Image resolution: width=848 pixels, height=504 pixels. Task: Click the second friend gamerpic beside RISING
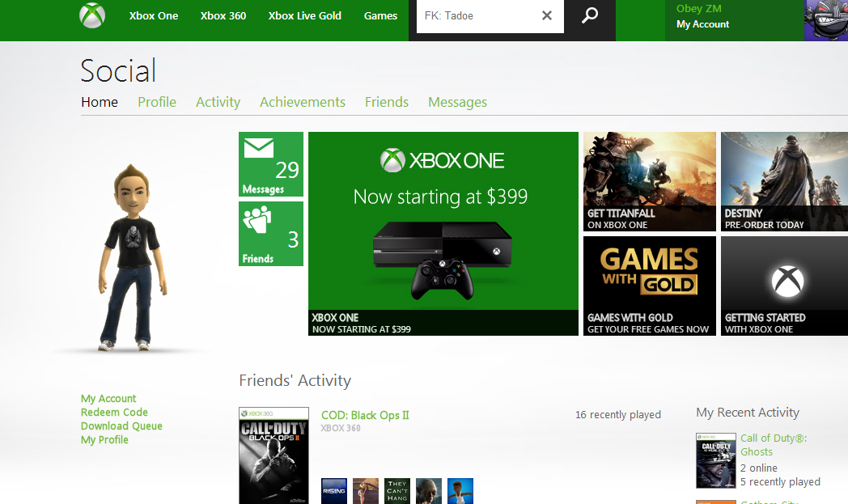(x=366, y=491)
